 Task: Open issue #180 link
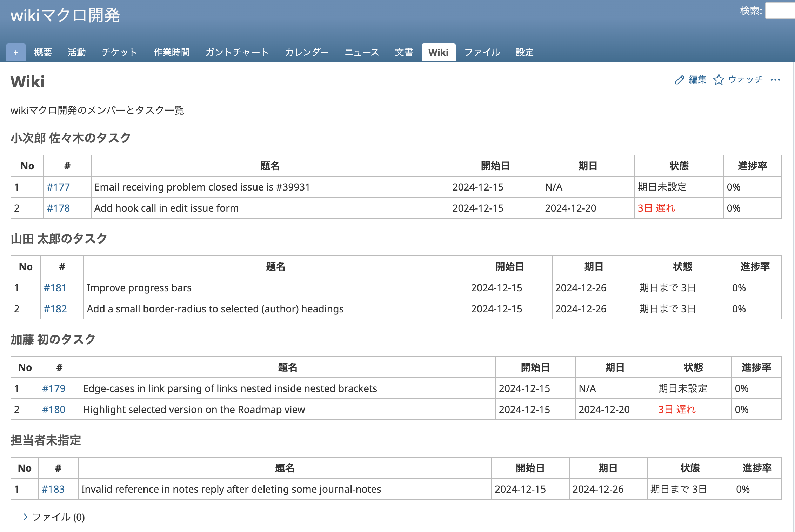tap(54, 410)
